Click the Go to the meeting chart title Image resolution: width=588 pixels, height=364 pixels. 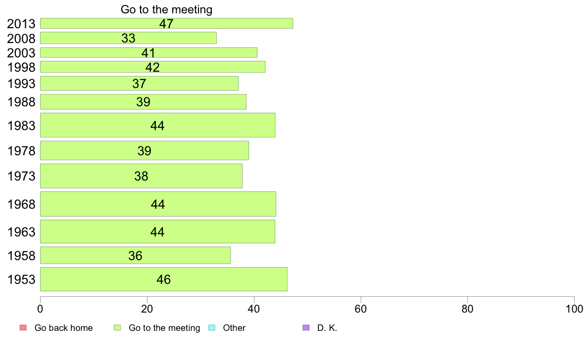166,9
